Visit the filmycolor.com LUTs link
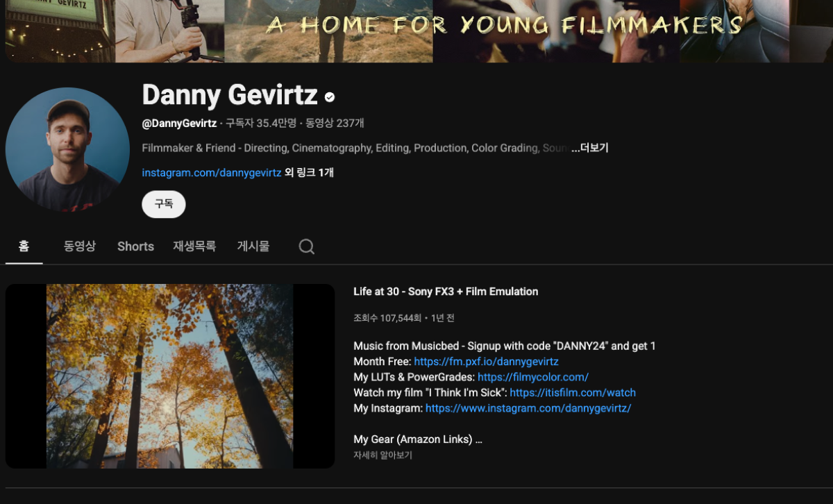The height and width of the screenshot is (504, 833). point(532,377)
